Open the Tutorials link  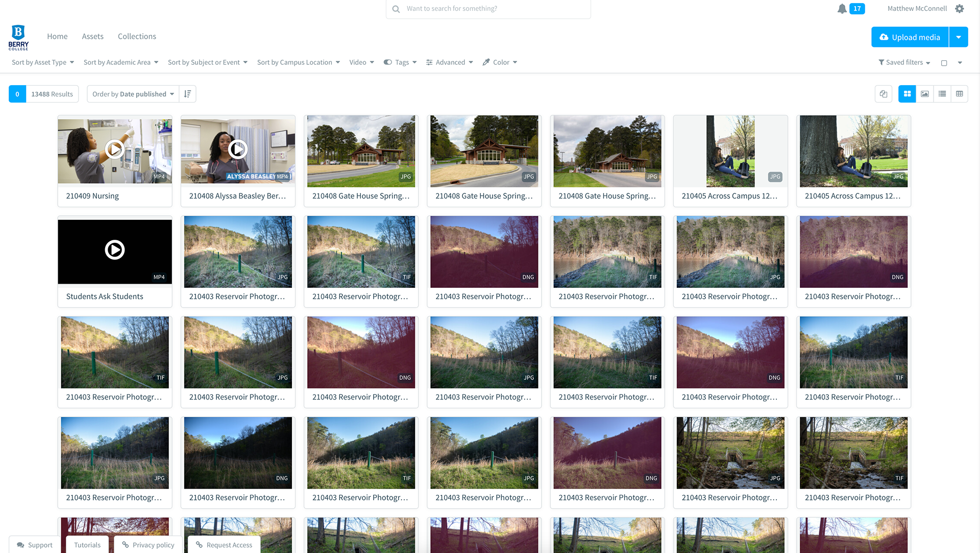(87, 545)
